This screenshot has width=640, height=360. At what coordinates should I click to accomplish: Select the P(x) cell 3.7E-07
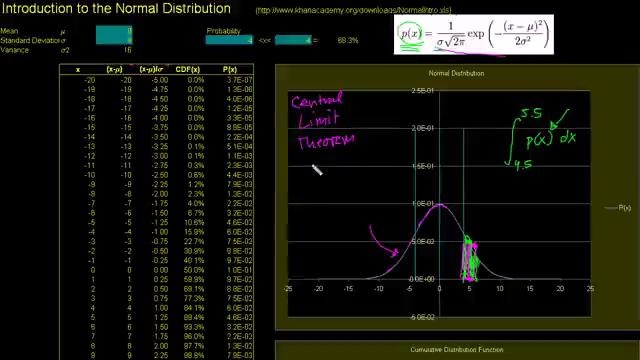pos(240,80)
